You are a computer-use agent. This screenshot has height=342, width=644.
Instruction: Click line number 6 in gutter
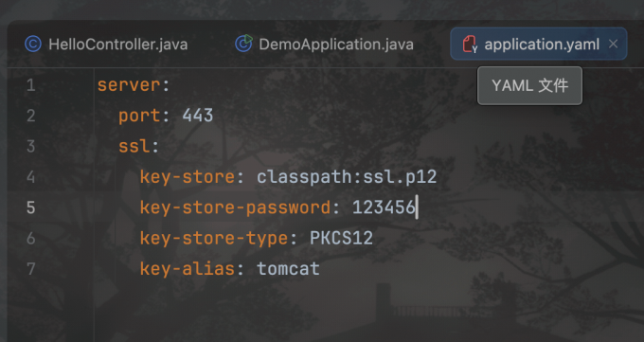31,239
